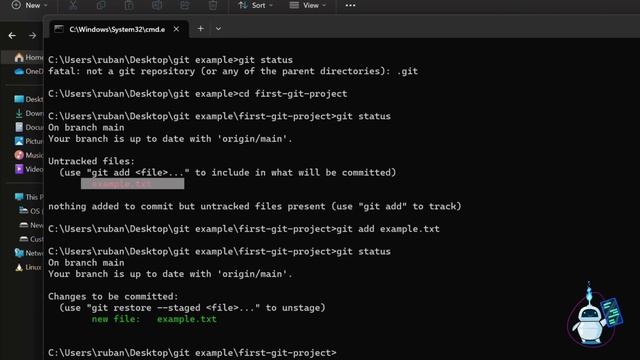Click the 'cd first-git-project' command line

(198, 93)
